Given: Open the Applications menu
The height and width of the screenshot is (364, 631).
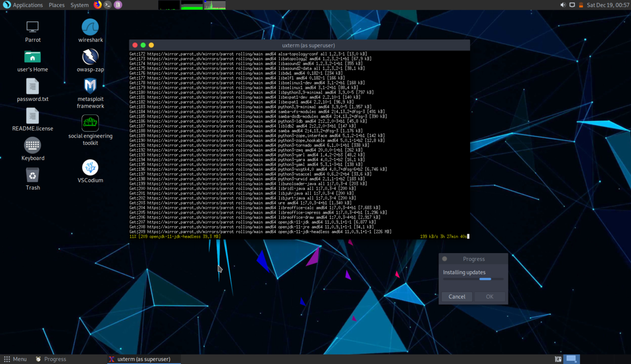Looking at the screenshot, I should (28, 5).
